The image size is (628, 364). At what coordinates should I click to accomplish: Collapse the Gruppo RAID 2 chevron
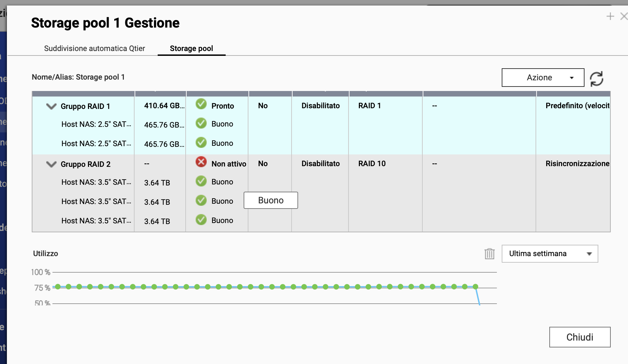click(x=51, y=164)
